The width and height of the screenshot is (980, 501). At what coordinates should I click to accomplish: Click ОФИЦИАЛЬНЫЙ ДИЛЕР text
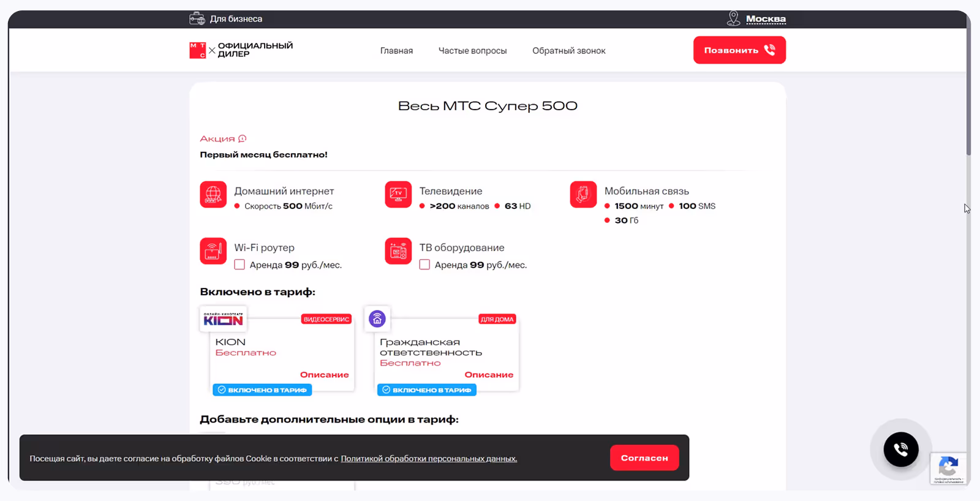pyautogui.click(x=255, y=50)
